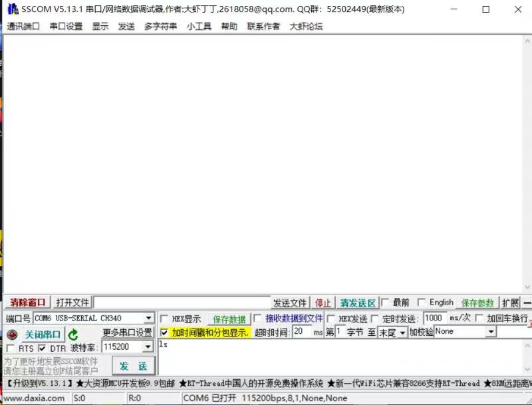This screenshot has height=405, width=532.
Task: Disable the 加时间戳和分包显示 option
Action: tap(165, 332)
